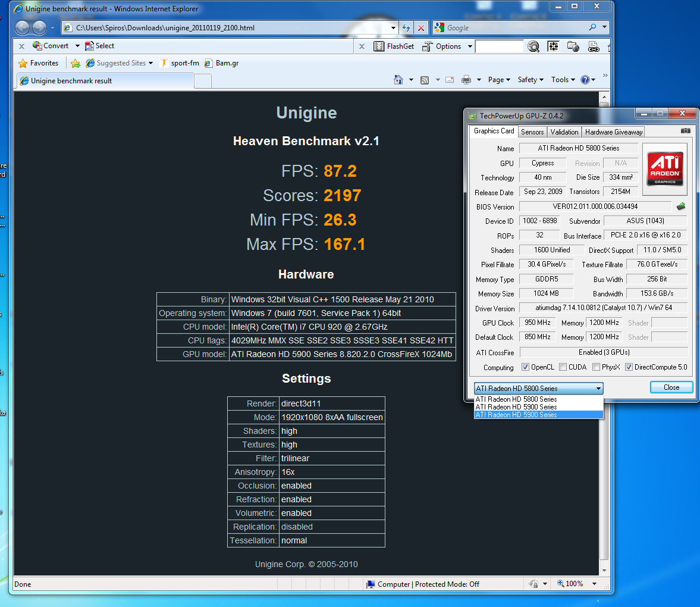Click the FlashGet globe magnifier search icon
The width and height of the screenshot is (700, 607).
pyautogui.click(x=533, y=46)
